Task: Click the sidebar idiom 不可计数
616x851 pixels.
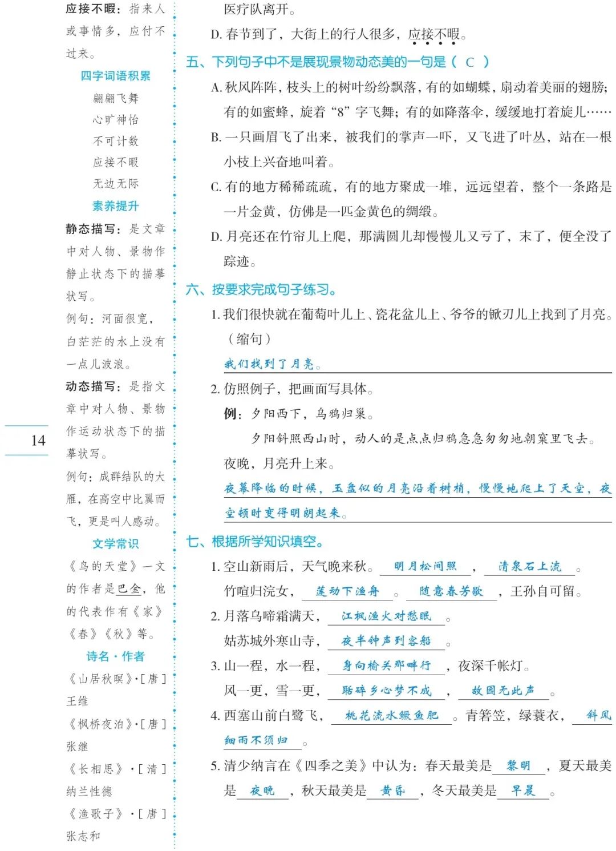Action: click(116, 141)
